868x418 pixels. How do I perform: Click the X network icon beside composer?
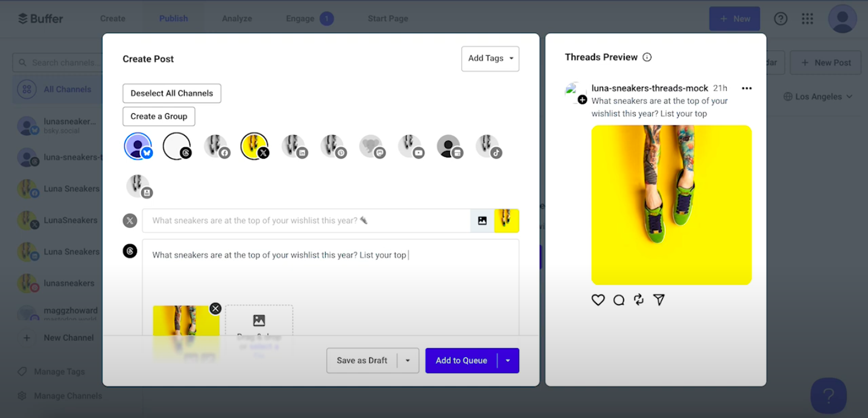pyautogui.click(x=130, y=221)
